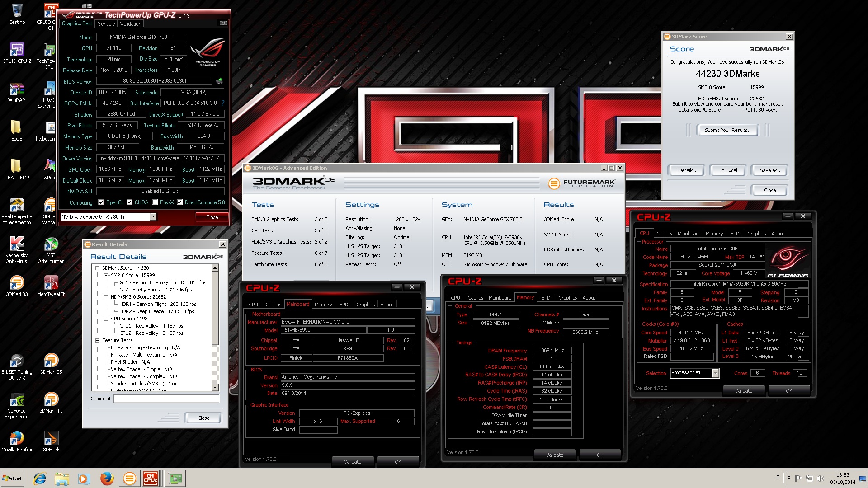Open the Cestino recycle bin desktop icon

(x=17, y=14)
